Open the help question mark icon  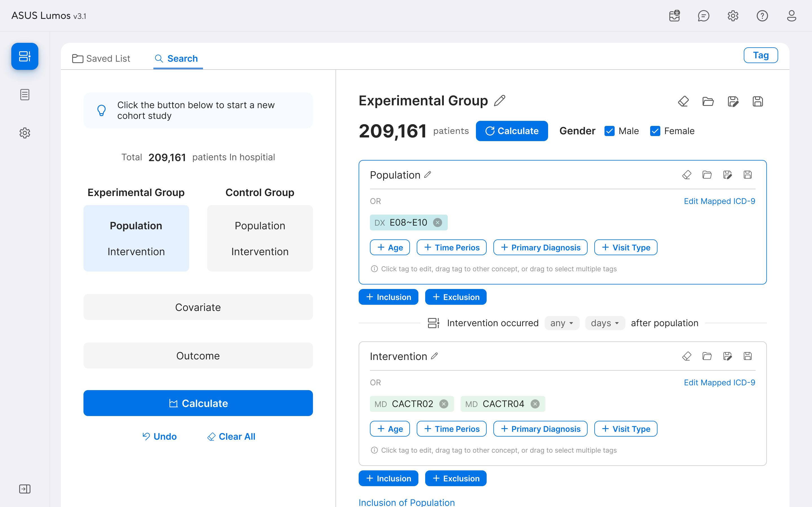[762, 16]
